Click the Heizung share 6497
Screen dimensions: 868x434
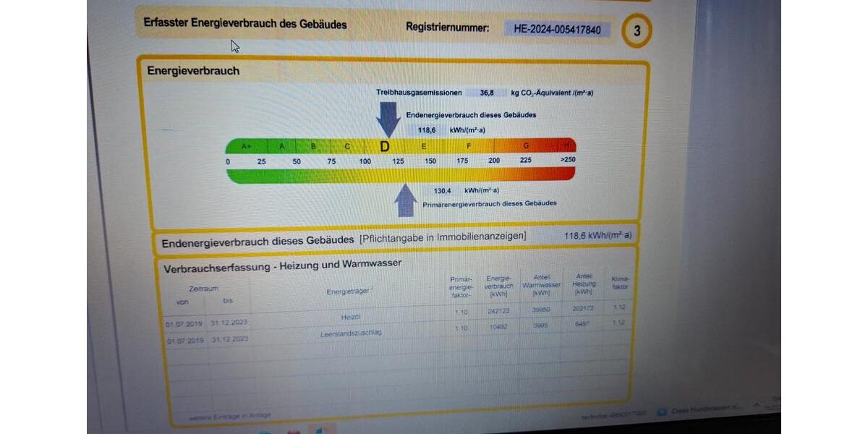[584, 324]
